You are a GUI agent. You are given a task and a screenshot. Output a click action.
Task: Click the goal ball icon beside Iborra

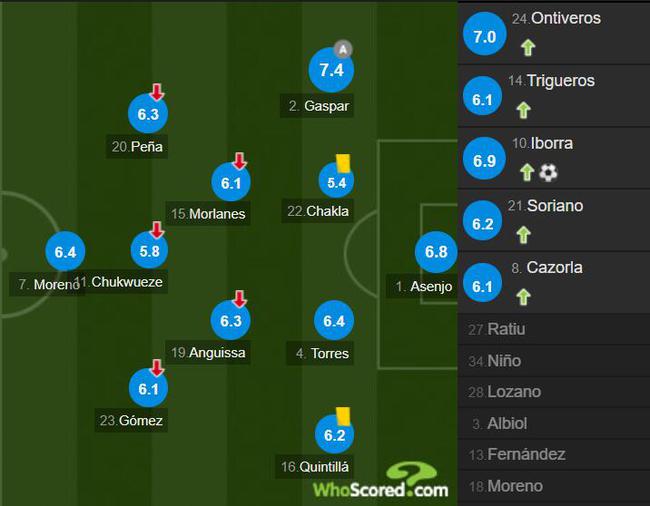[x=548, y=172]
